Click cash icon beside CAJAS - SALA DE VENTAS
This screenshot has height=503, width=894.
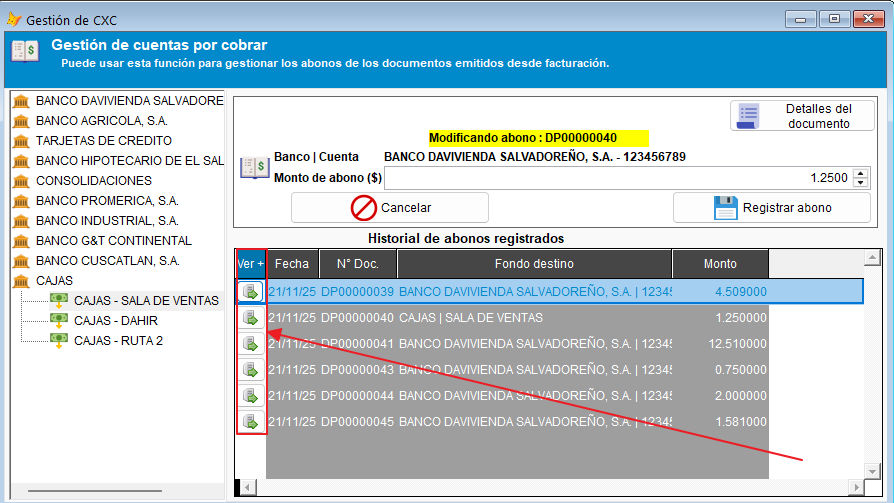tap(59, 301)
